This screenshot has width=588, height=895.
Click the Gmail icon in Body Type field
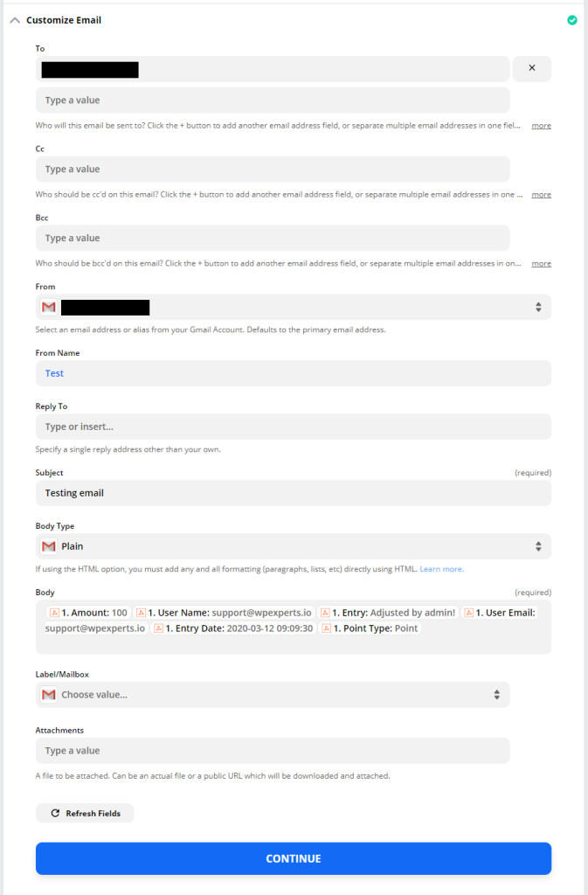tap(49, 546)
